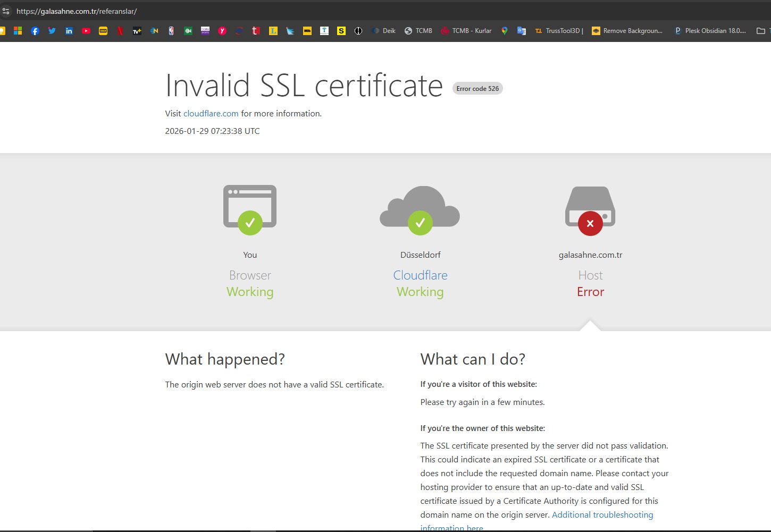Open the Twitter bookmark
This screenshot has width=771, height=532.
[x=52, y=31]
